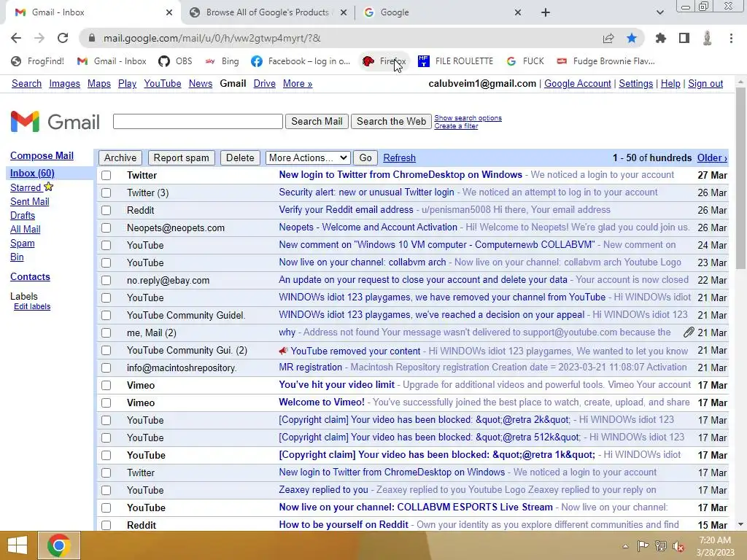
Task: Go forward with the browser forward arrow
Action: coord(39,38)
